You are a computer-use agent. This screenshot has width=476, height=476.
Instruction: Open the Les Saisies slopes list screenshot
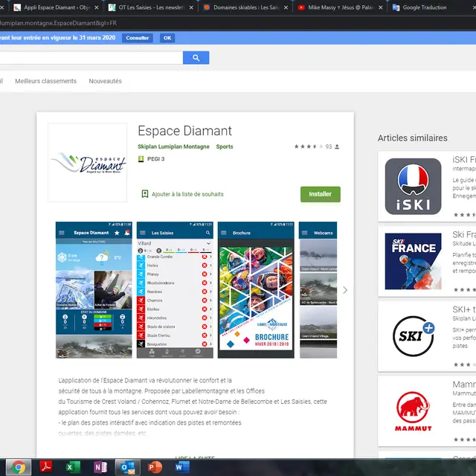[x=175, y=290]
